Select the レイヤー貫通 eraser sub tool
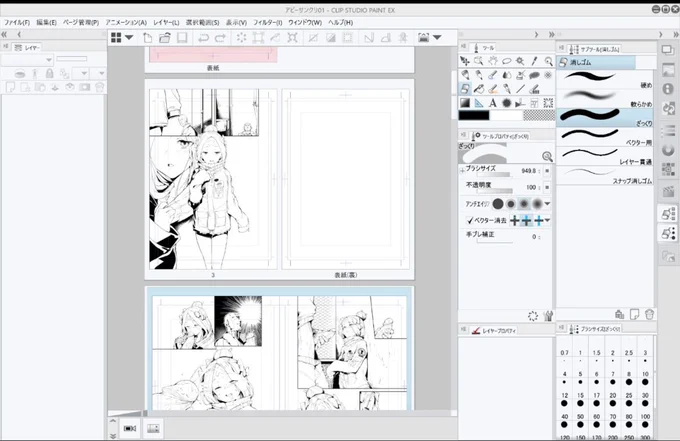 [605, 156]
